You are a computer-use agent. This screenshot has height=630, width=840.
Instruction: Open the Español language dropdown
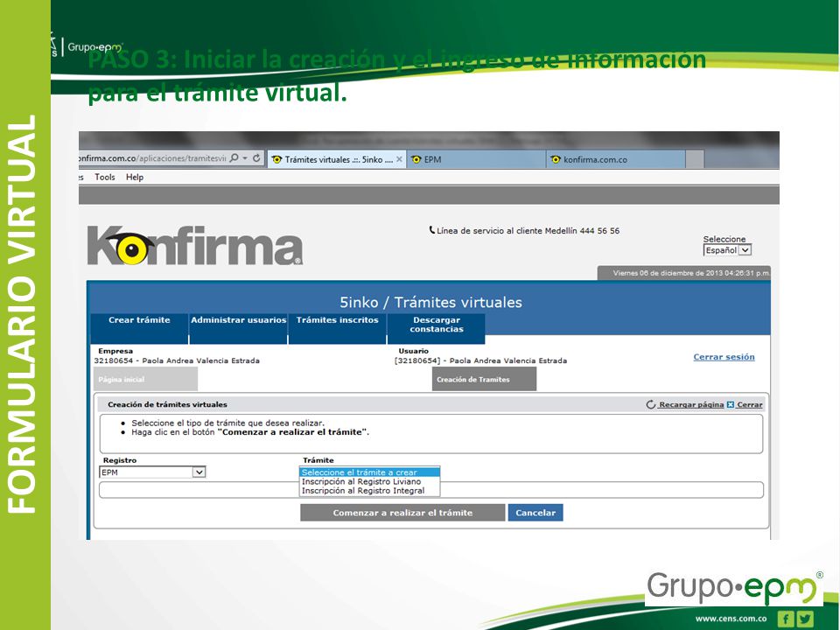pos(727,250)
